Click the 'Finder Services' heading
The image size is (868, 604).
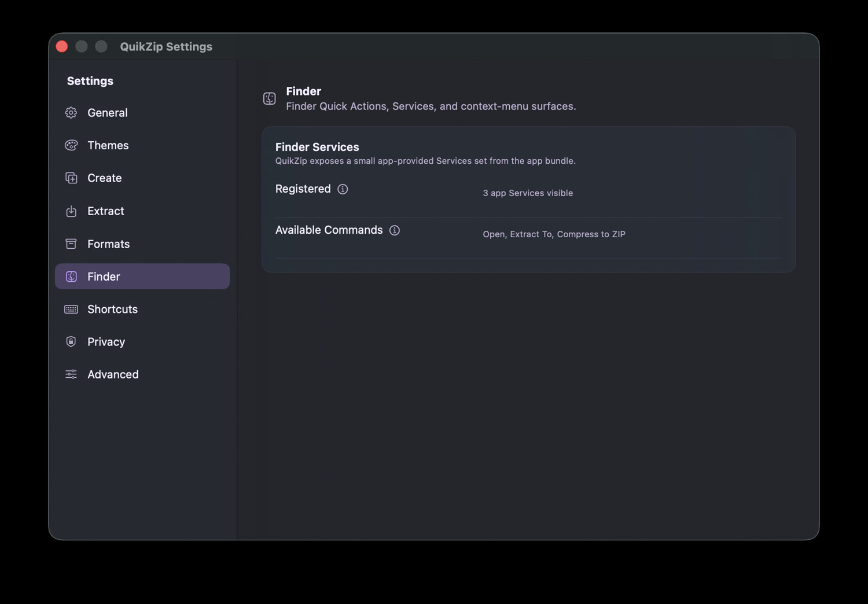[x=317, y=147]
